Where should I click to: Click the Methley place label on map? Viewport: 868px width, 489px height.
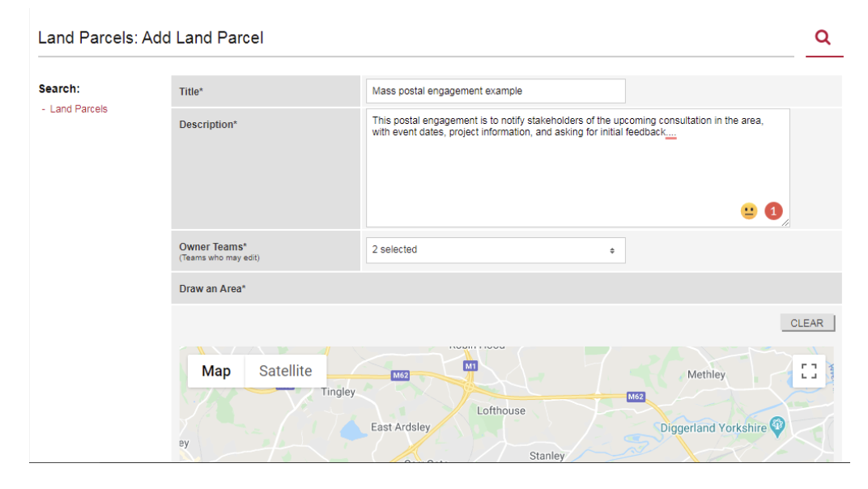click(x=706, y=375)
